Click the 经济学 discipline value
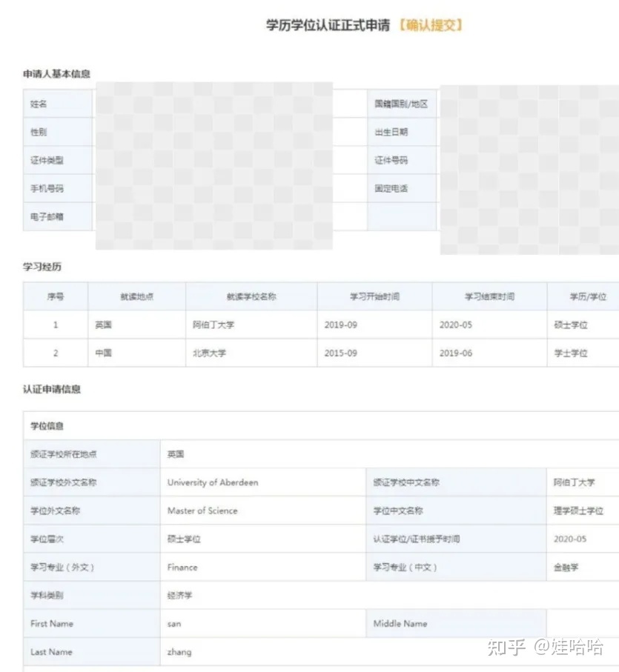 pos(179,595)
